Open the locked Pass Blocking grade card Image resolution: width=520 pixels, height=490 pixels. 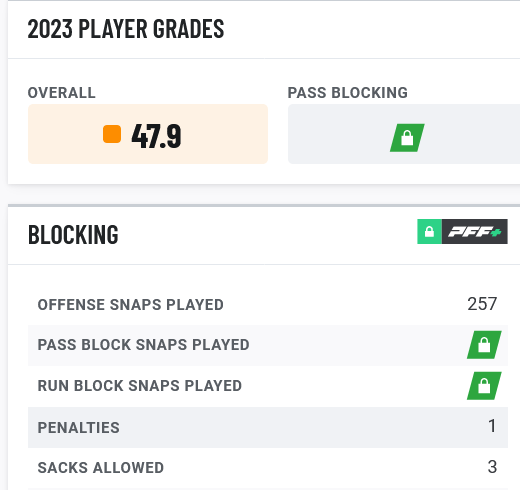coord(404,134)
